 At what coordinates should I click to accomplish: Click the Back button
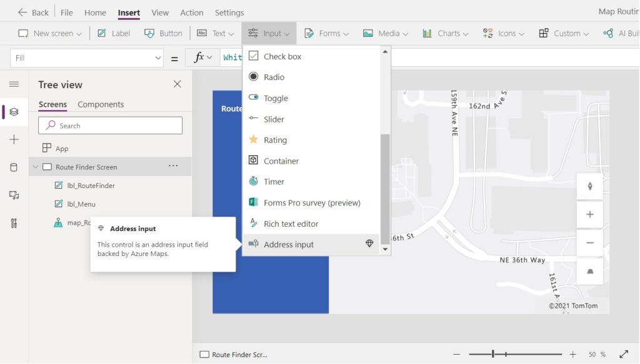[32, 11]
